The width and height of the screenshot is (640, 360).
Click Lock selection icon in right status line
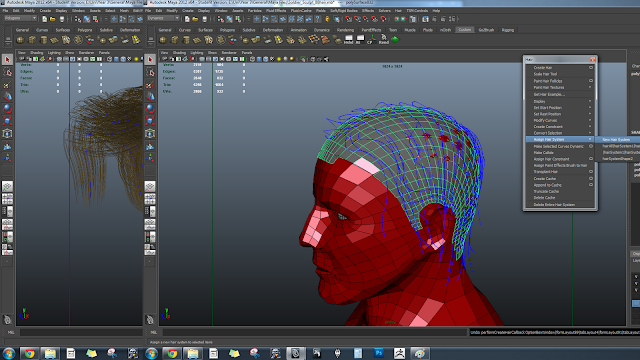pyautogui.click(x=327, y=19)
